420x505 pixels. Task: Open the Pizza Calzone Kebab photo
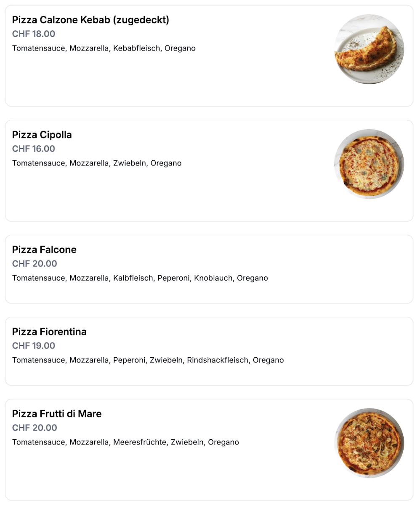point(369,49)
